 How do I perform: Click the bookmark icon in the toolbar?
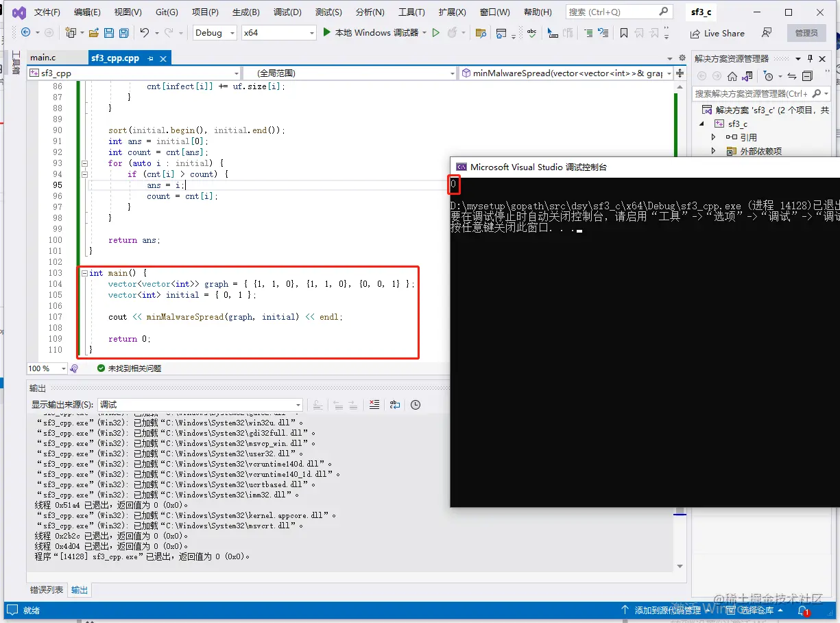[623, 32]
